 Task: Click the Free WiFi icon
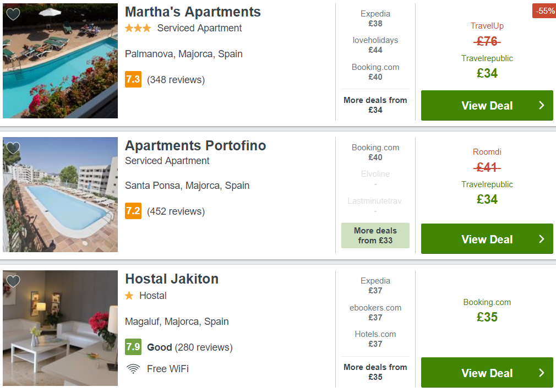pyautogui.click(x=133, y=369)
